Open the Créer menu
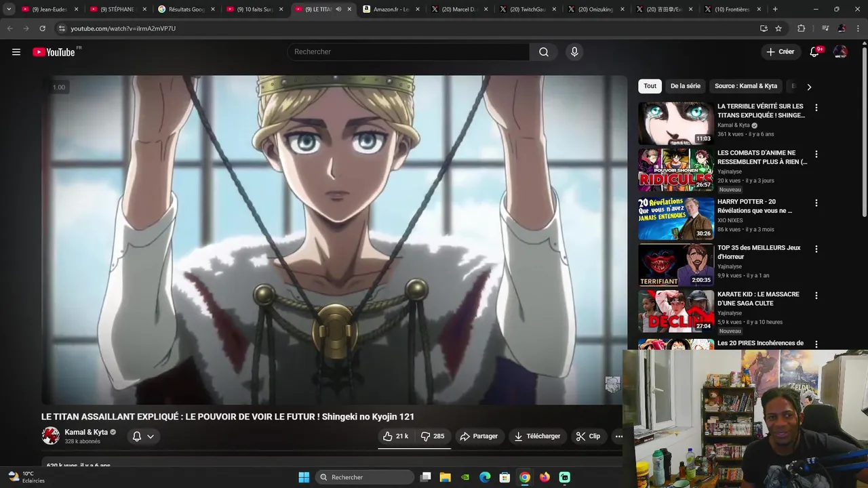This screenshot has width=868, height=488. [x=781, y=52]
